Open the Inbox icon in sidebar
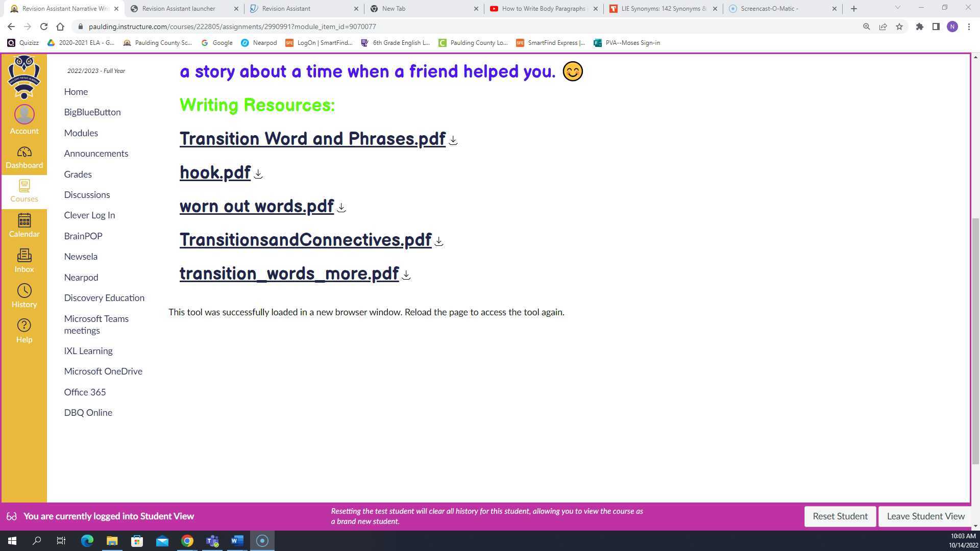980x551 pixels. coord(24,261)
